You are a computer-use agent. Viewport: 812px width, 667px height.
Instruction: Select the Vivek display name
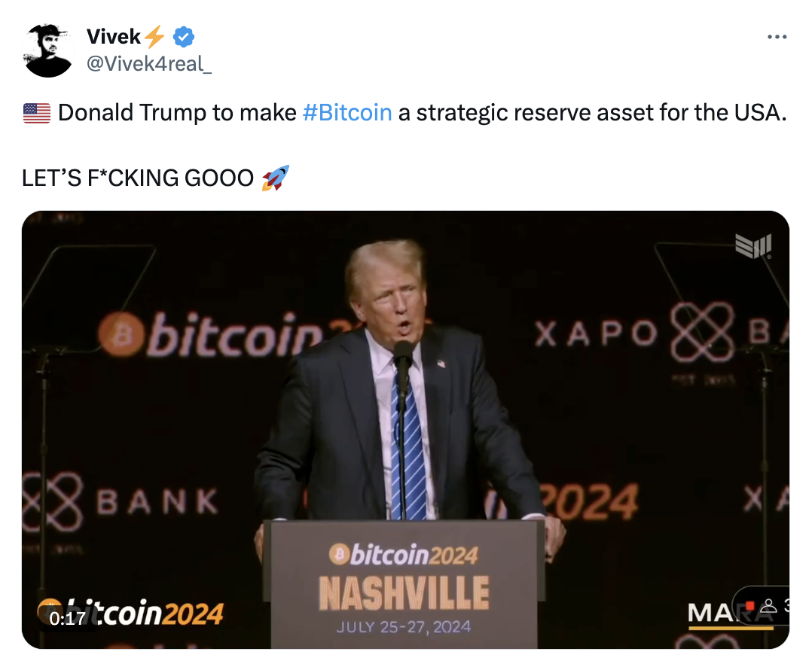[114, 37]
